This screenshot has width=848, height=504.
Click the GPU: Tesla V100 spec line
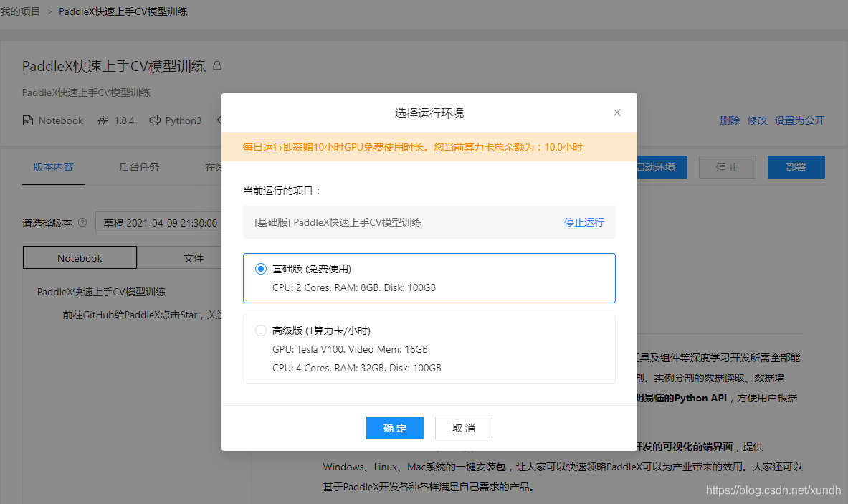click(350, 349)
